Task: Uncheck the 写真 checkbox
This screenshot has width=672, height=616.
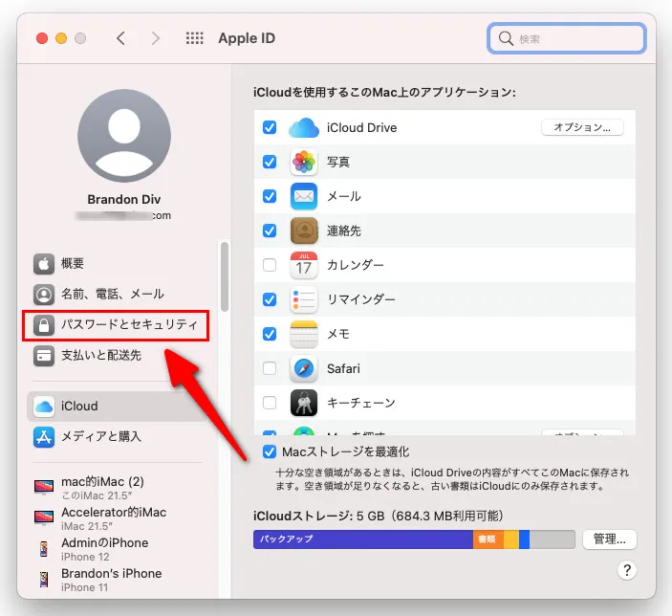Action: (x=270, y=162)
